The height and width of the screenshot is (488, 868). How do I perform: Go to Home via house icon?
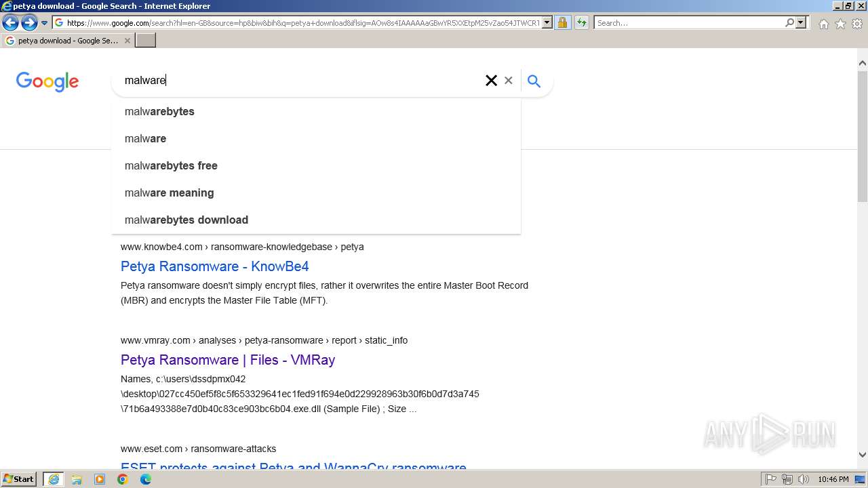click(x=823, y=24)
